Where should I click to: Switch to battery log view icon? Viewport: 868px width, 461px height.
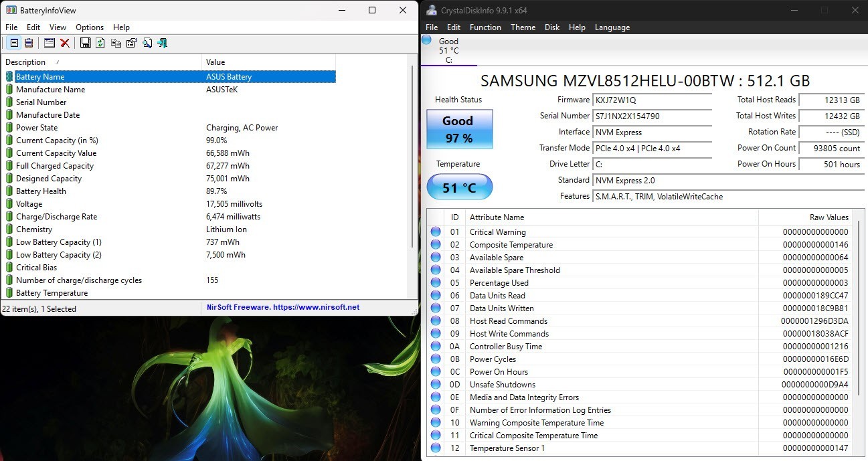click(x=29, y=43)
